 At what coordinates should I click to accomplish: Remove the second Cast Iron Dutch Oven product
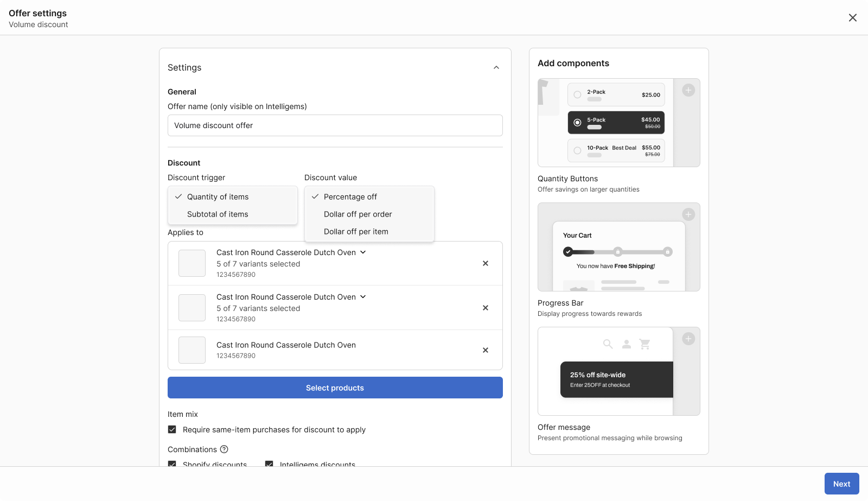click(x=486, y=308)
